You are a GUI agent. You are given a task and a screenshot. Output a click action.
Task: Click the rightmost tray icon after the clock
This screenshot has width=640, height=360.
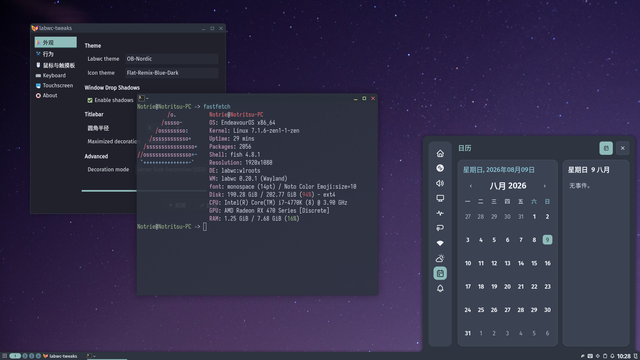click(x=636, y=356)
